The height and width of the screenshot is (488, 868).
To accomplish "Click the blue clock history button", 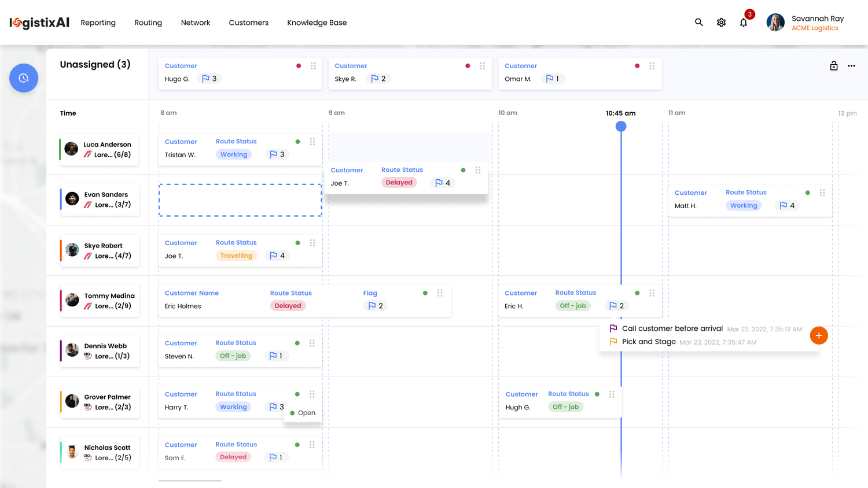I will tap(24, 78).
